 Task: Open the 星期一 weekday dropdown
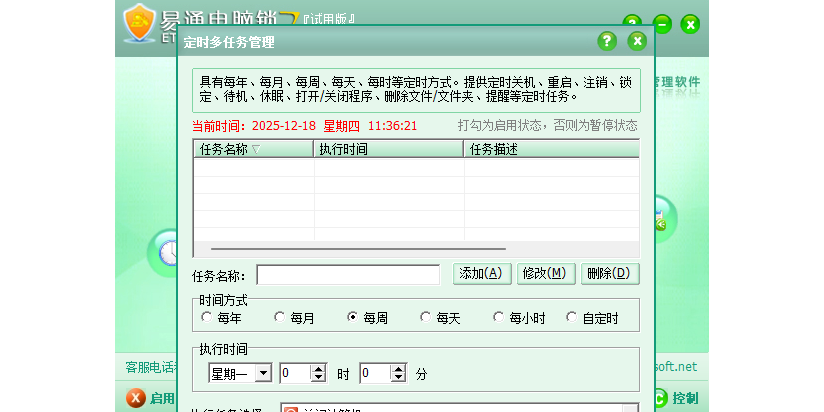pos(263,373)
